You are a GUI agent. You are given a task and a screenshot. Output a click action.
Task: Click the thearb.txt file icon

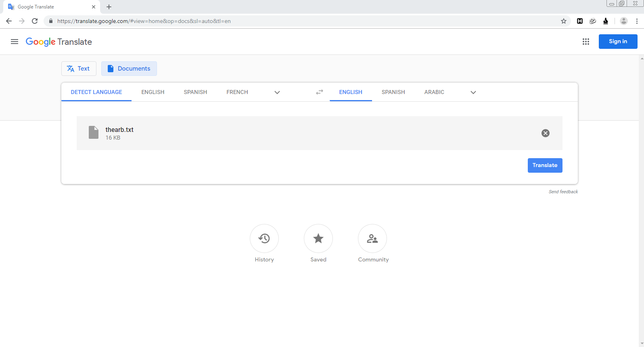pos(94,132)
